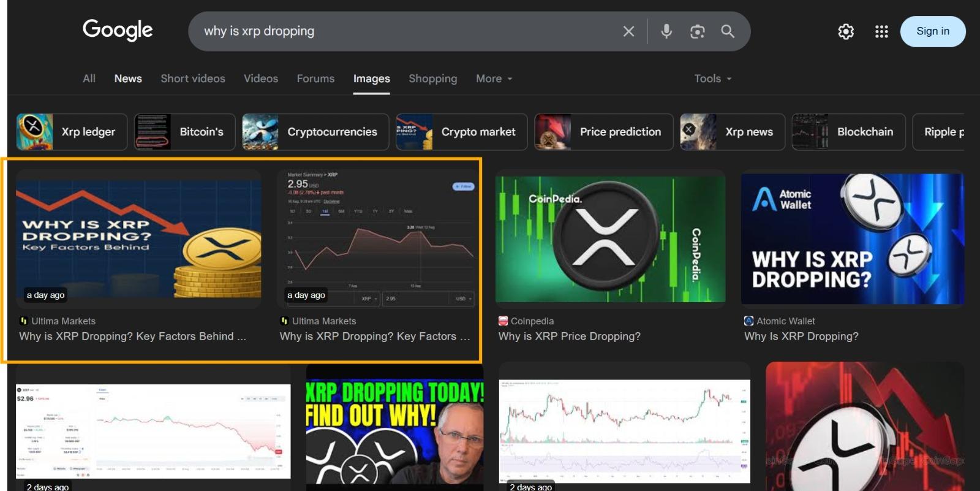
Task: Select the Xrp news filter chip
Action: point(733,132)
